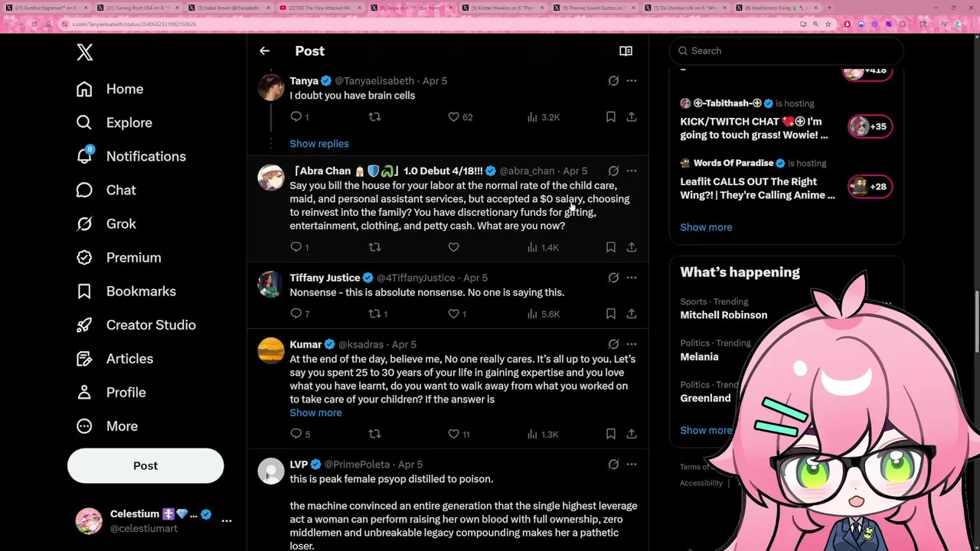This screenshot has height=551, width=980.
Task: Open reader view icon beside Post header
Action: tap(626, 51)
